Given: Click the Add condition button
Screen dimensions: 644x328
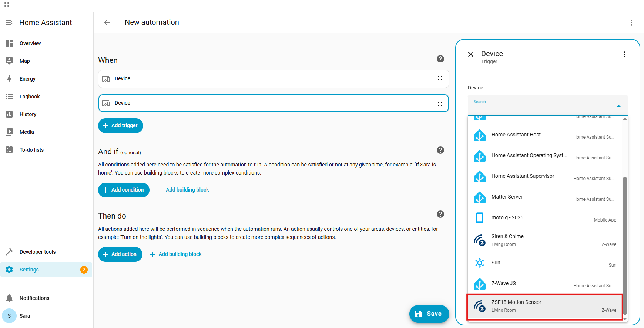Looking at the screenshot, I should tap(124, 190).
